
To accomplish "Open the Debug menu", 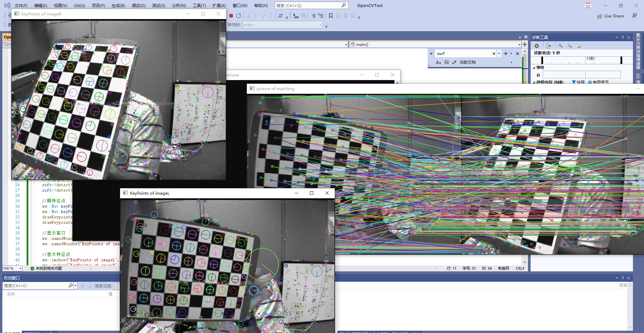I will (139, 6).
